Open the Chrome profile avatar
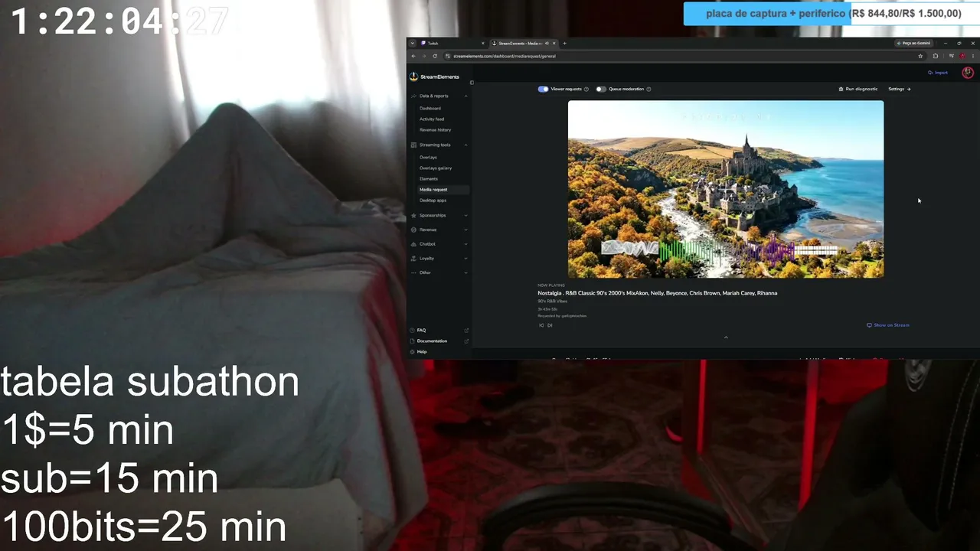This screenshot has height=551, width=980. [x=962, y=56]
